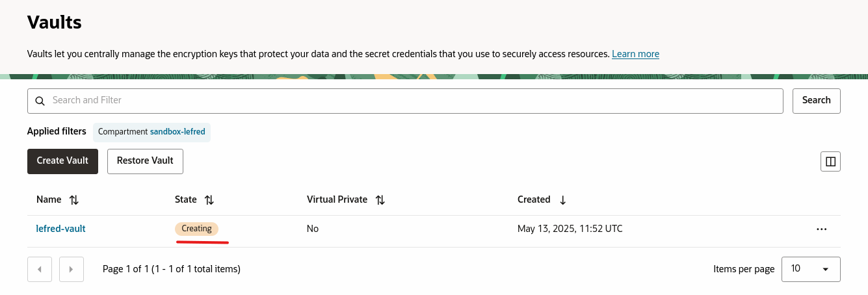The width and height of the screenshot is (868, 295).
Task: Follow the Learn more link
Action: (x=635, y=54)
